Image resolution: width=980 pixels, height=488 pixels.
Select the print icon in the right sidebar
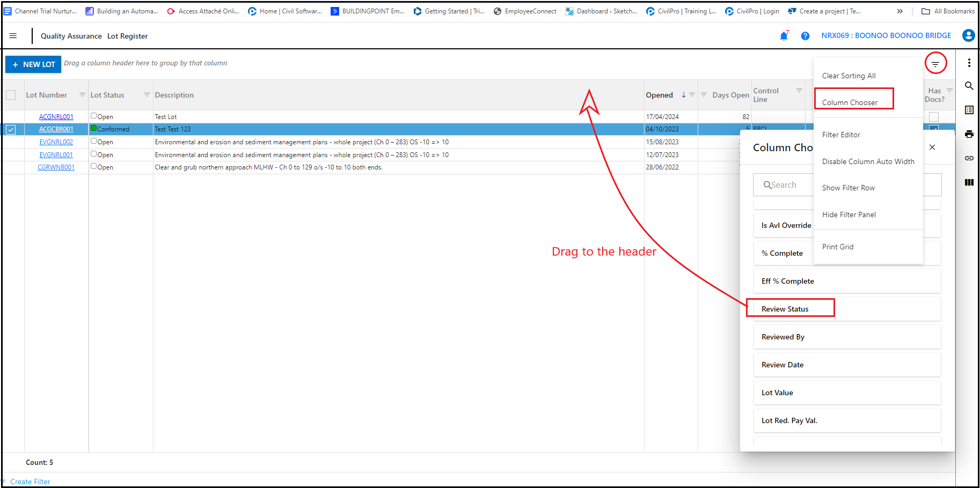tap(969, 134)
